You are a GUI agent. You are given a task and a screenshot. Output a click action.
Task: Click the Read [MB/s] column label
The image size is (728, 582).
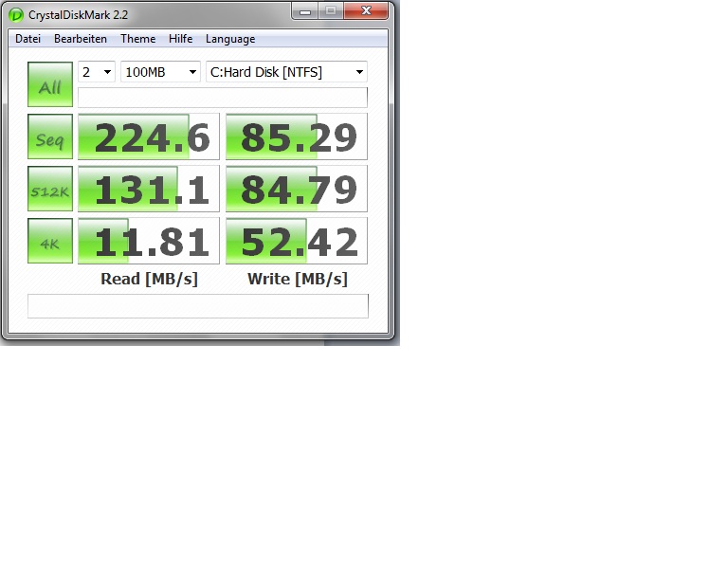149,279
